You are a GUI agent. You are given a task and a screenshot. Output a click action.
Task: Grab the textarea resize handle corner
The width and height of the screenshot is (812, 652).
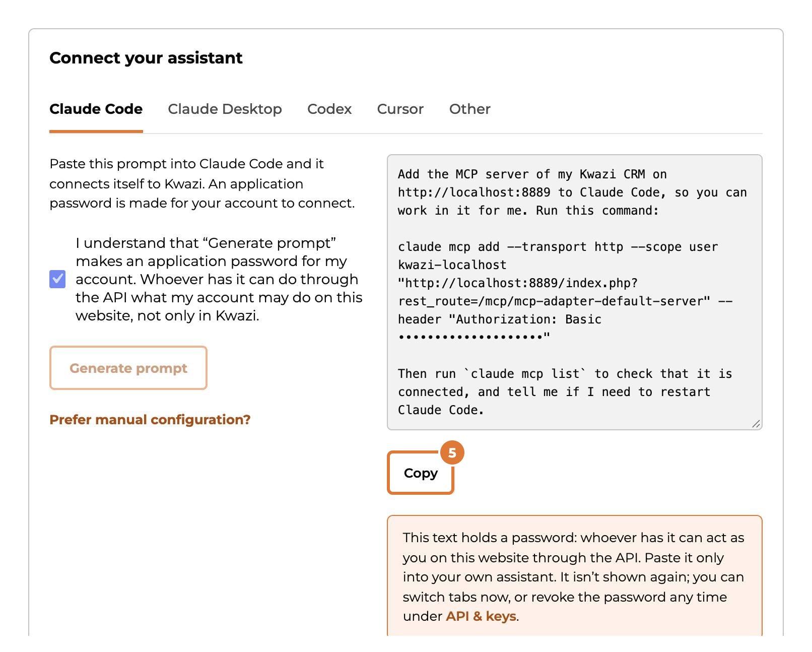tap(756, 424)
